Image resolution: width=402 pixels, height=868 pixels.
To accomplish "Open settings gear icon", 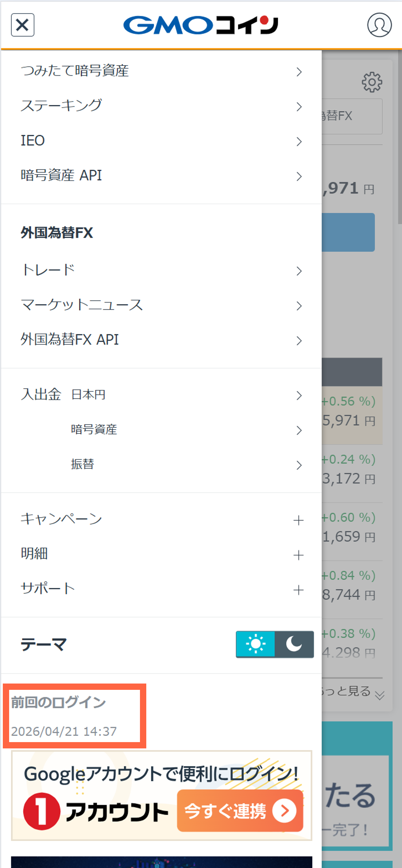I will [372, 82].
